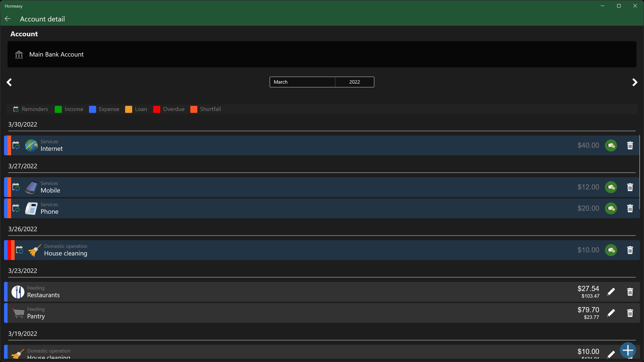Delete the Phone service reminder
Screen dimensions: 644x362
tap(630, 208)
